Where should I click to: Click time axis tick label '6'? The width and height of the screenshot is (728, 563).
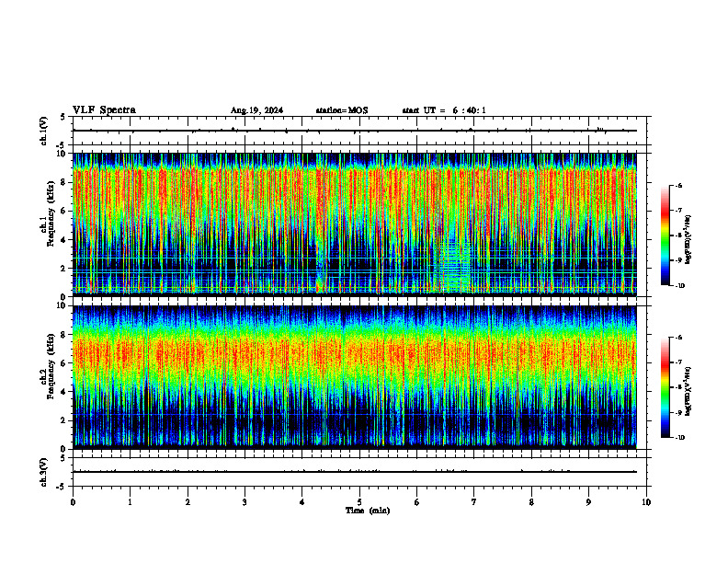417,502
